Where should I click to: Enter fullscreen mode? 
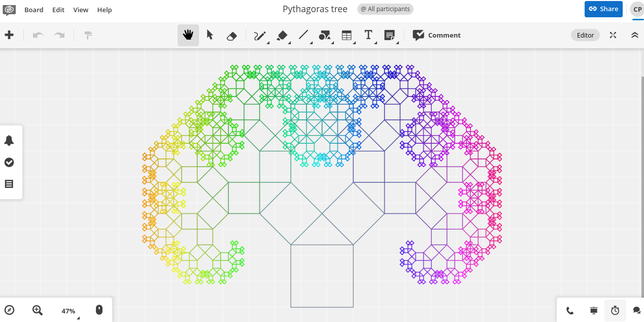[x=613, y=35]
